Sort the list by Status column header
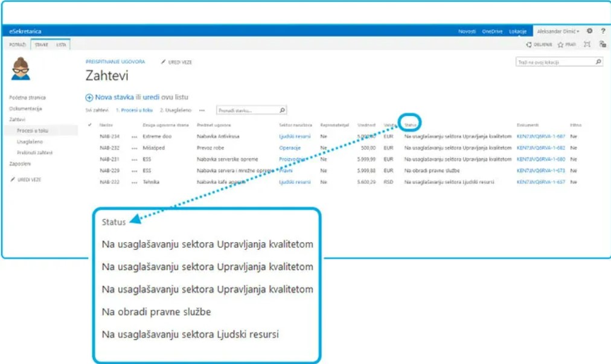 tap(409, 125)
